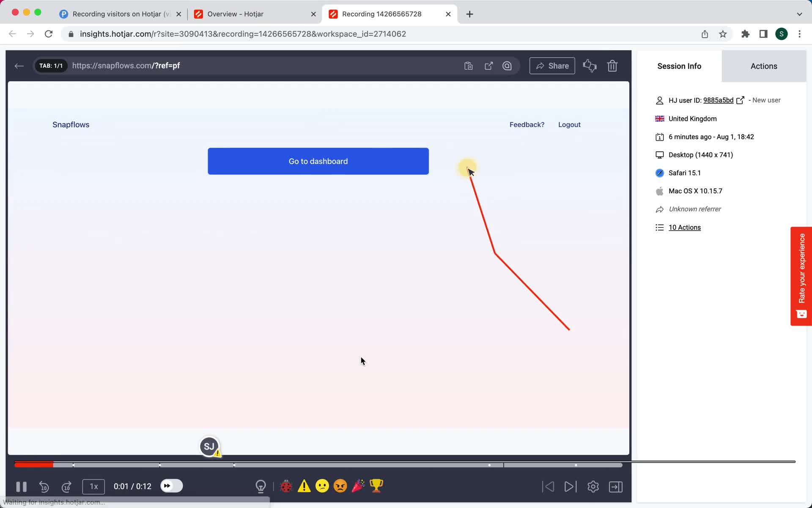Click the error warning filter icon

pyautogui.click(x=303, y=486)
